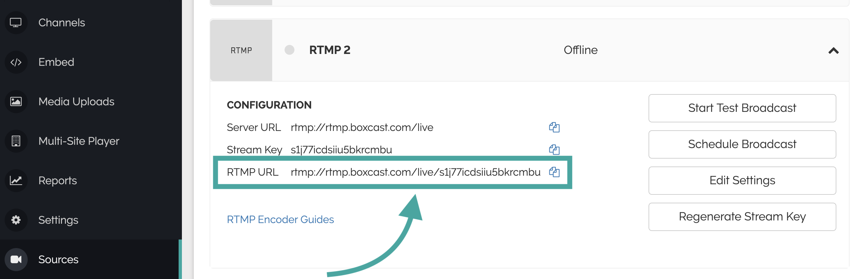Copy the Server URL to clipboard
The height and width of the screenshot is (279, 868).
pos(554,127)
